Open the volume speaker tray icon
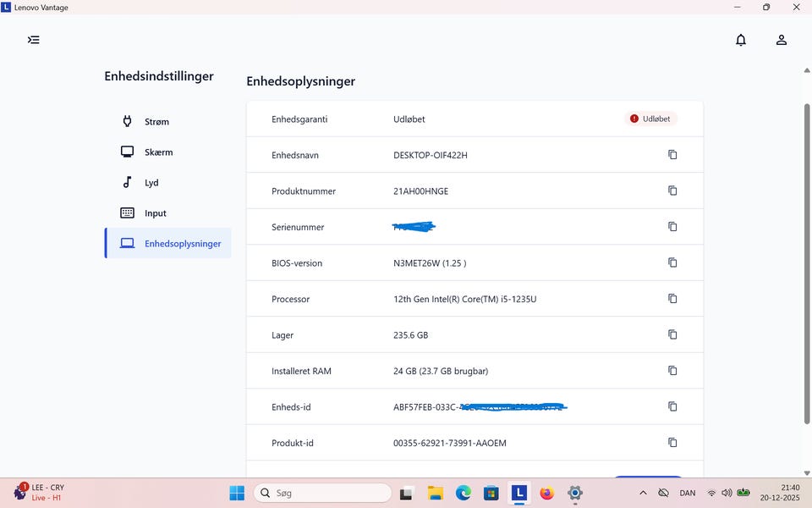 click(727, 493)
